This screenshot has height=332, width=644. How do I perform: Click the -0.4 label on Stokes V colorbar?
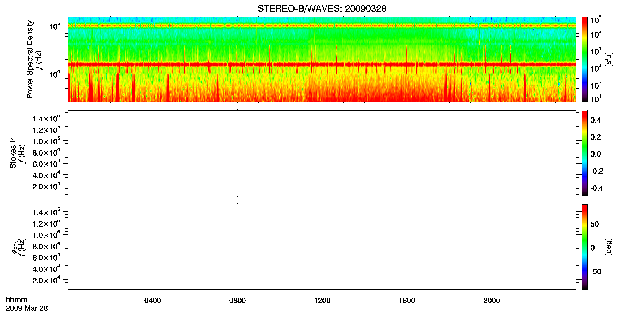[x=597, y=188]
